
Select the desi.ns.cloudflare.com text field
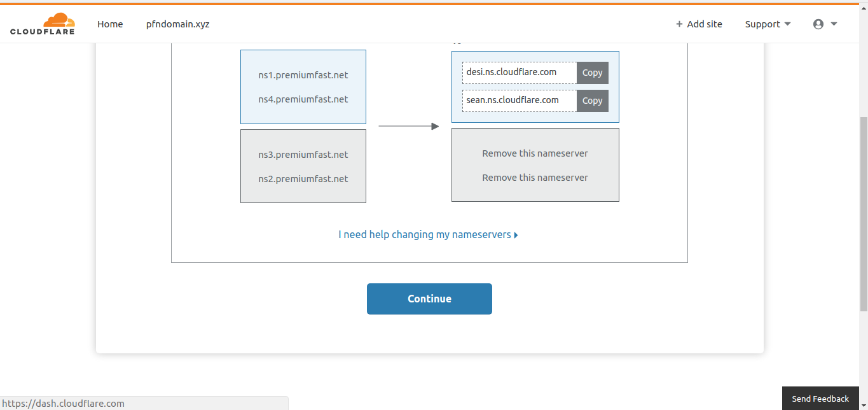(520, 73)
